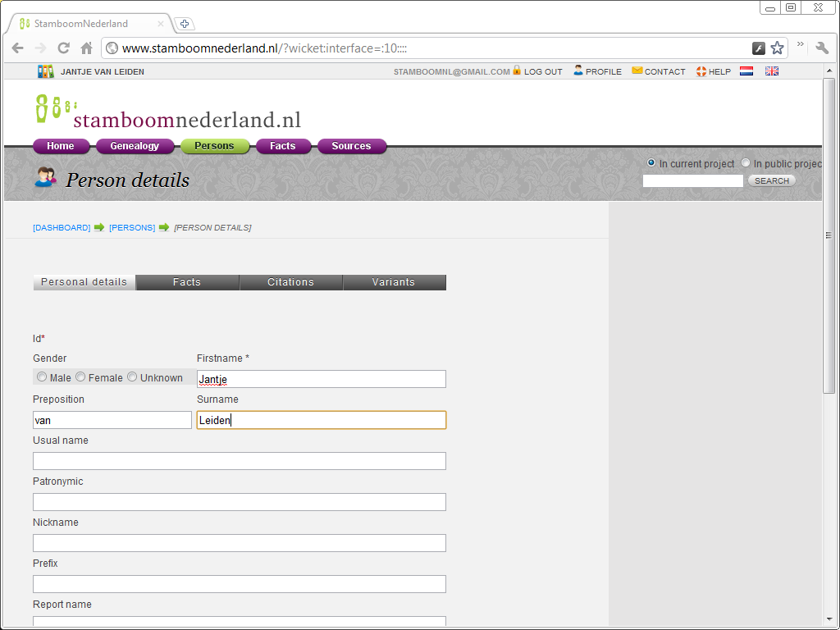840x630 pixels.
Task: Click the stamboomnederland.nl logo
Action: tap(168, 112)
